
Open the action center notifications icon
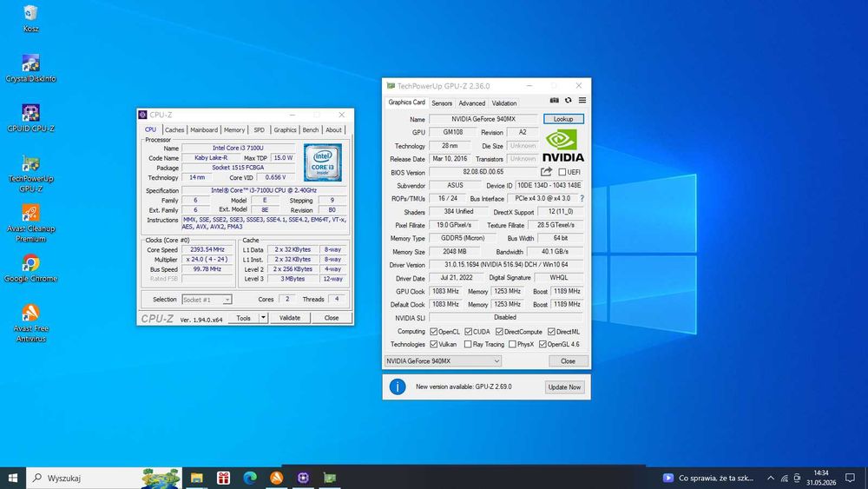point(851,478)
